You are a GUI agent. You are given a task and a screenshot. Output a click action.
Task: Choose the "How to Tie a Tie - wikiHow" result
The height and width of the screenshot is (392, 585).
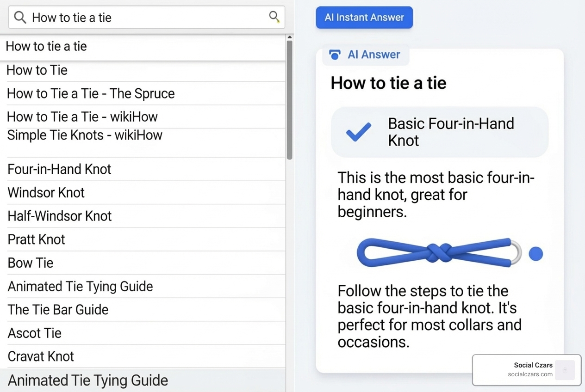coord(82,116)
